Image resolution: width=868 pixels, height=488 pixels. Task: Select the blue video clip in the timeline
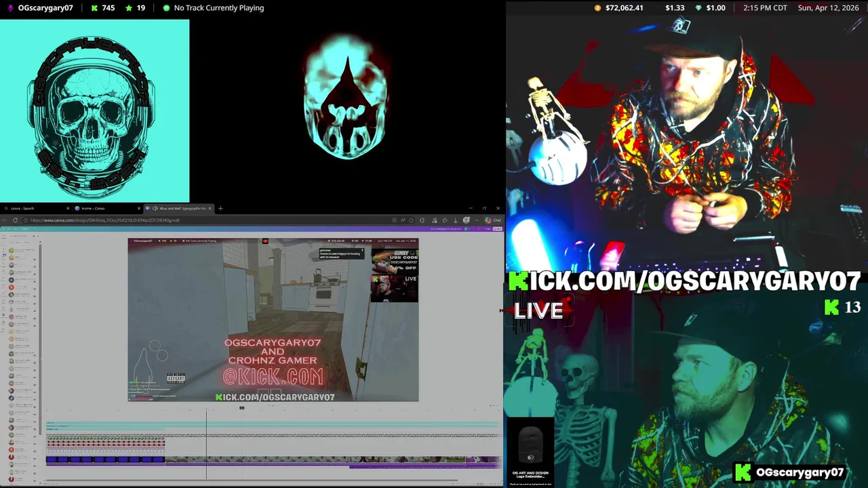pos(105,460)
